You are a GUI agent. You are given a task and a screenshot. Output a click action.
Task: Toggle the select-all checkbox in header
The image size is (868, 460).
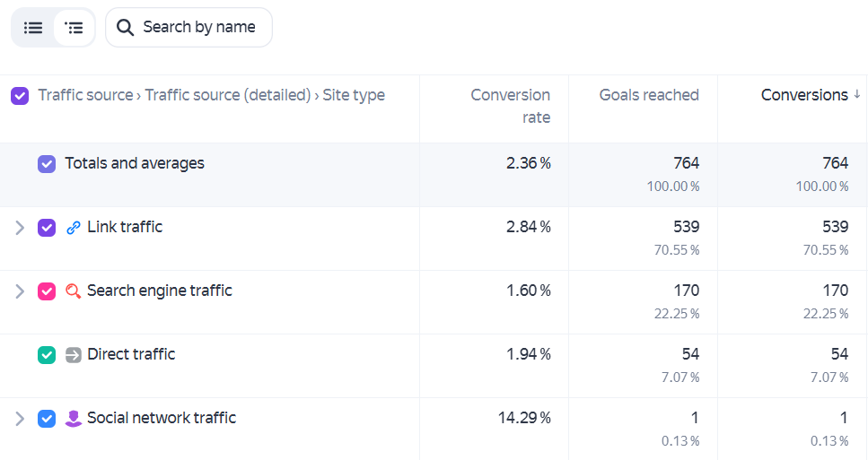20,96
